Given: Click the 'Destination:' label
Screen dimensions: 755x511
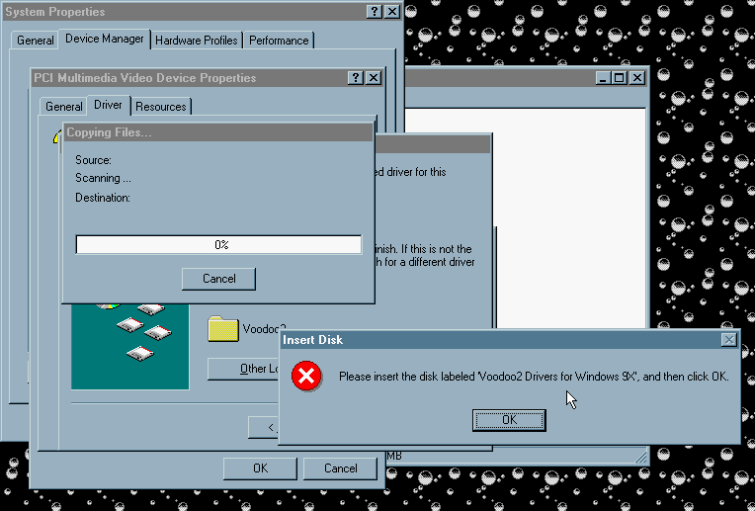Looking at the screenshot, I should pyautogui.click(x=103, y=198).
